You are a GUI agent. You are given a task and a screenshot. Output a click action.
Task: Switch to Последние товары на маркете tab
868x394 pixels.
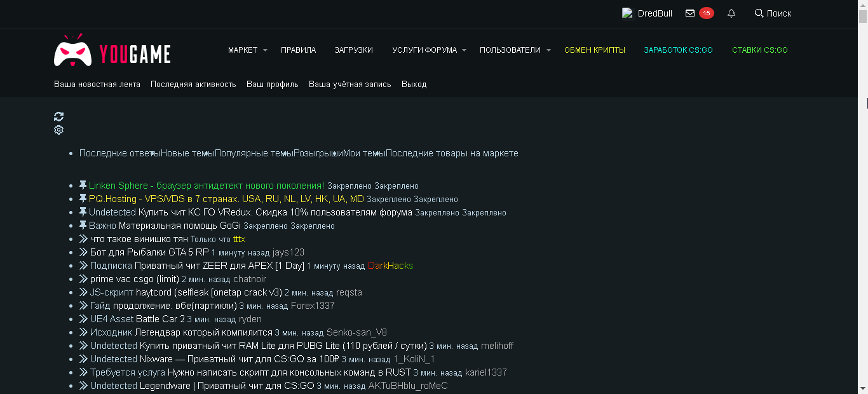[x=452, y=153]
